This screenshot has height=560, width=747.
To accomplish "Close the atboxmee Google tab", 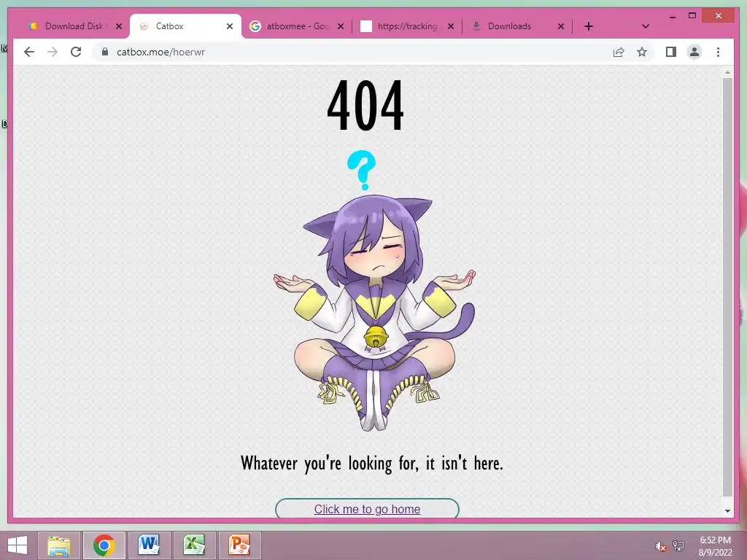I will (x=341, y=26).
